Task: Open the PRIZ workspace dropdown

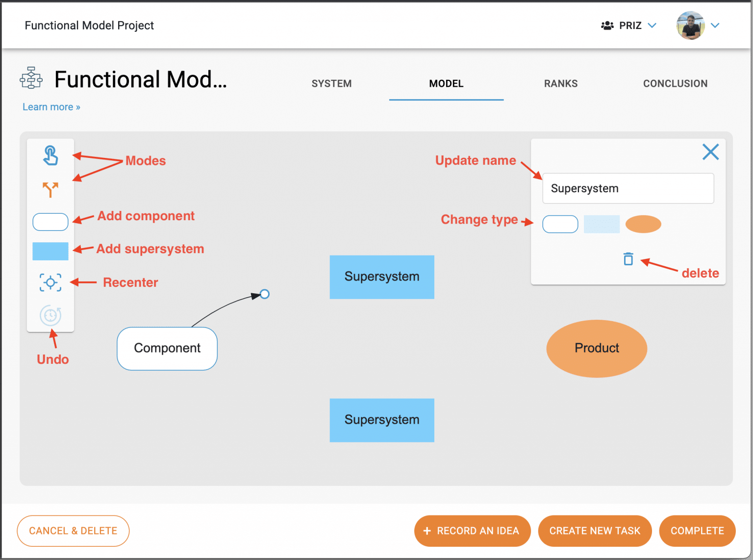Action: (x=652, y=25)
